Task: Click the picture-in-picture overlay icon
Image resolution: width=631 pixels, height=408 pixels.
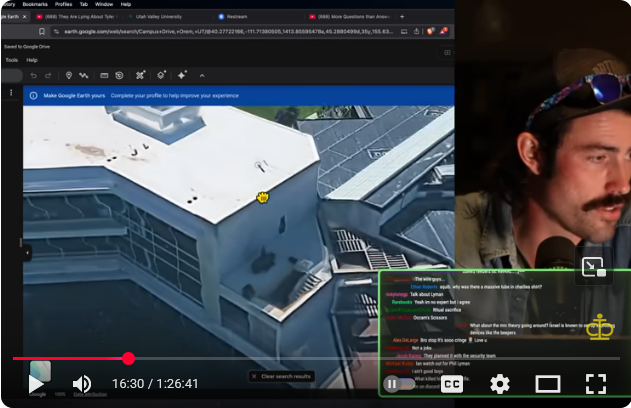Action: (x=592, y=267)
